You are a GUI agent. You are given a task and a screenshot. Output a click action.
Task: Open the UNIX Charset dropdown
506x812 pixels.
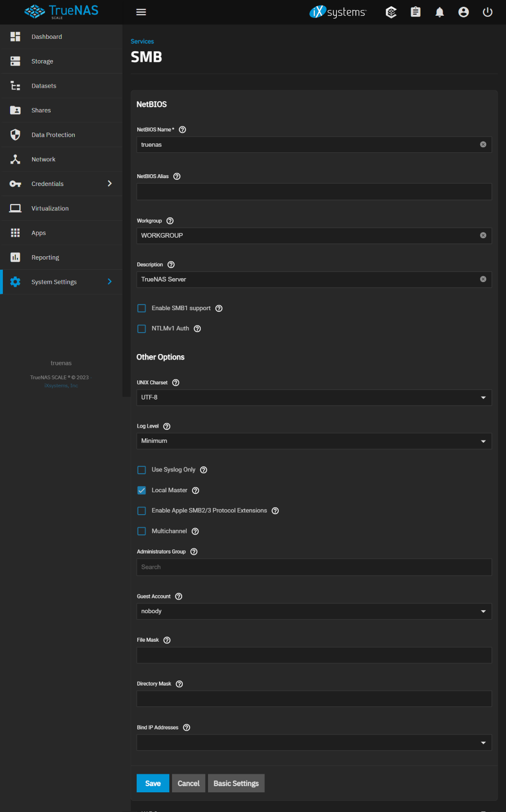314,397
